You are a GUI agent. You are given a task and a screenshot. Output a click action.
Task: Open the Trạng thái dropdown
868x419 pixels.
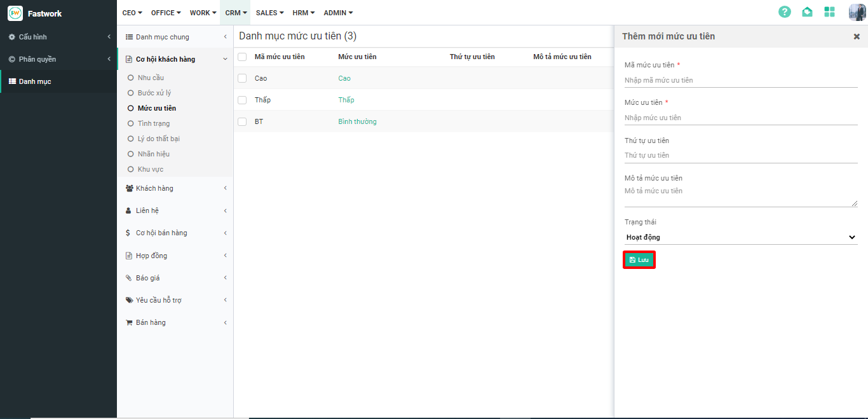pyautogui.click(x=740, y=237)
